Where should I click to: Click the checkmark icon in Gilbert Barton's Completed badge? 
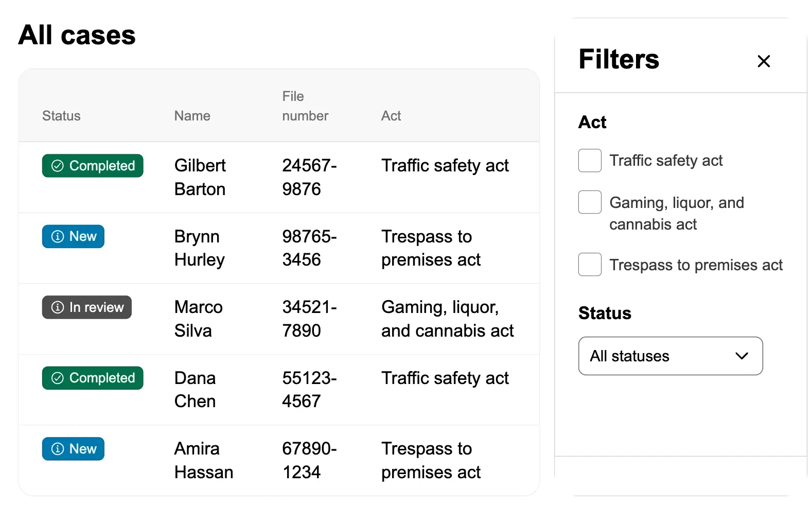point(58,166)
